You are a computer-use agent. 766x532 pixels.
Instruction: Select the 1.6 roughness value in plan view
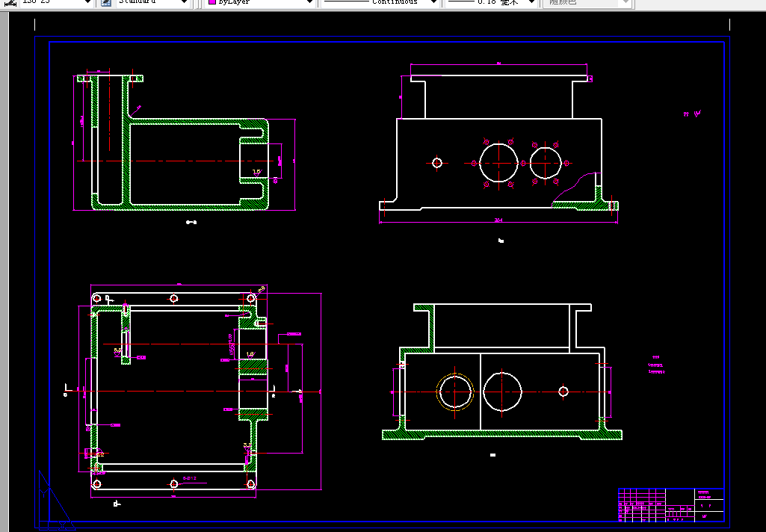pyautogui.click(x=250, y=354)
